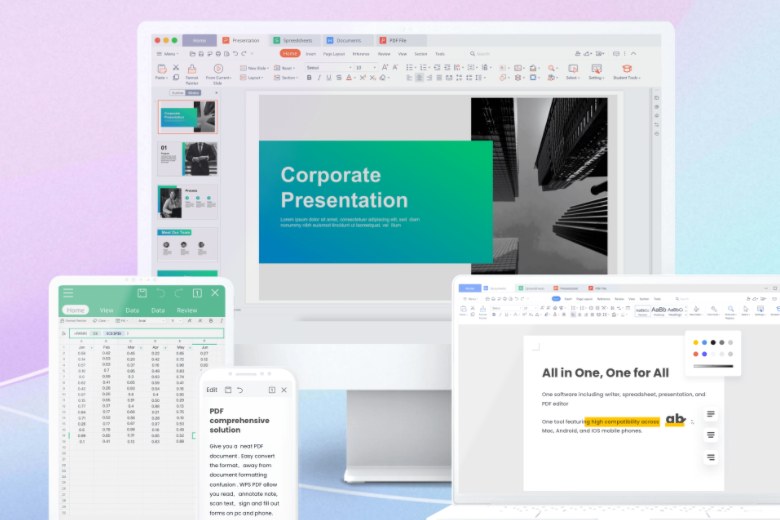Open the hamburger menu on the tablet spreadsheet
This screenshot has height=520, width=780.
(68, 292)
